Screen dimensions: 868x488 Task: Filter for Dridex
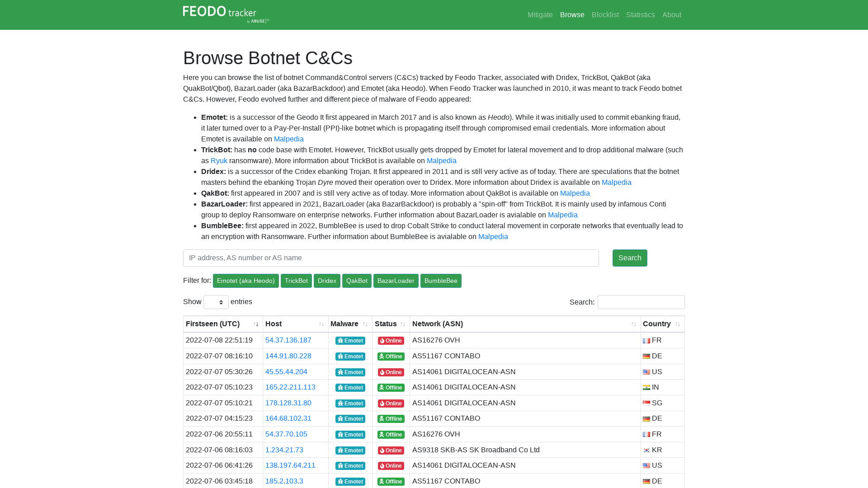pos(327,281)
